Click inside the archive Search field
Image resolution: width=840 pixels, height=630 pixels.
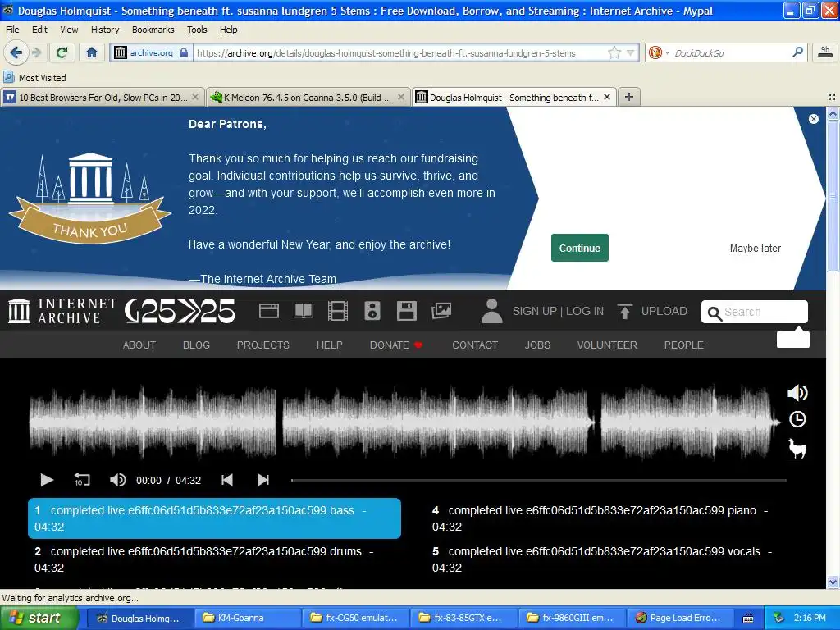point(755,312)
